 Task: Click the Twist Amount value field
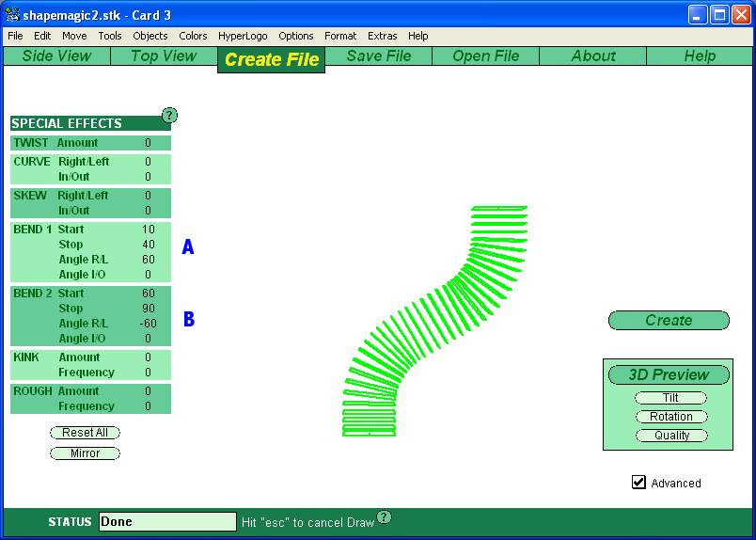pos(148,143)
